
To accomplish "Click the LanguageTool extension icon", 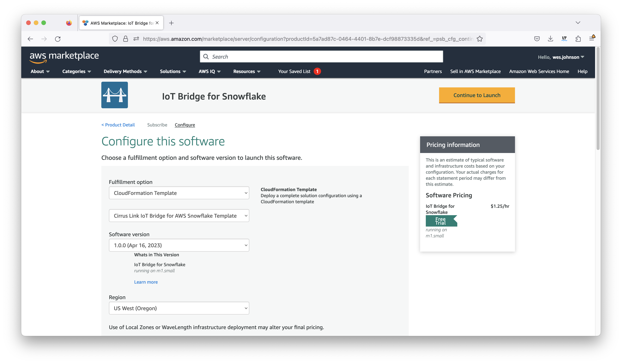I will pos(564,39).
